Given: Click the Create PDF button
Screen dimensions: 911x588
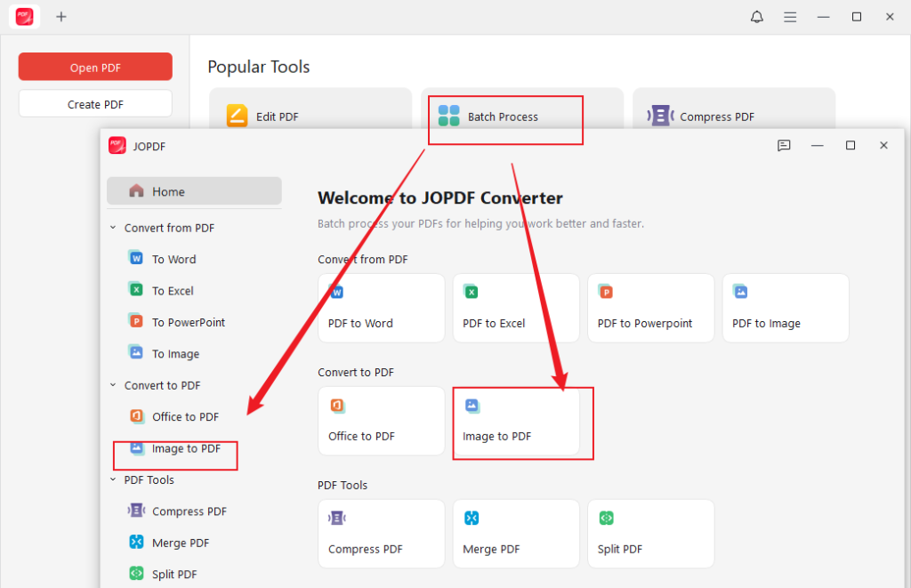Looking at the screenshot, I should [x=94, y=103].
